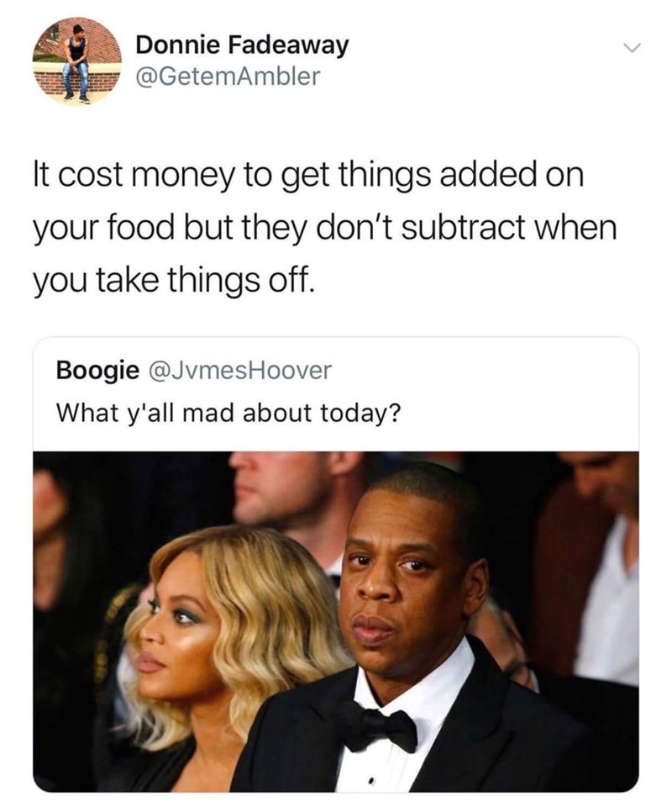The height and width of the screenshot is (807, 672).
Task: Visit the @JvmesHoover handle
Action: click(239, 370)
